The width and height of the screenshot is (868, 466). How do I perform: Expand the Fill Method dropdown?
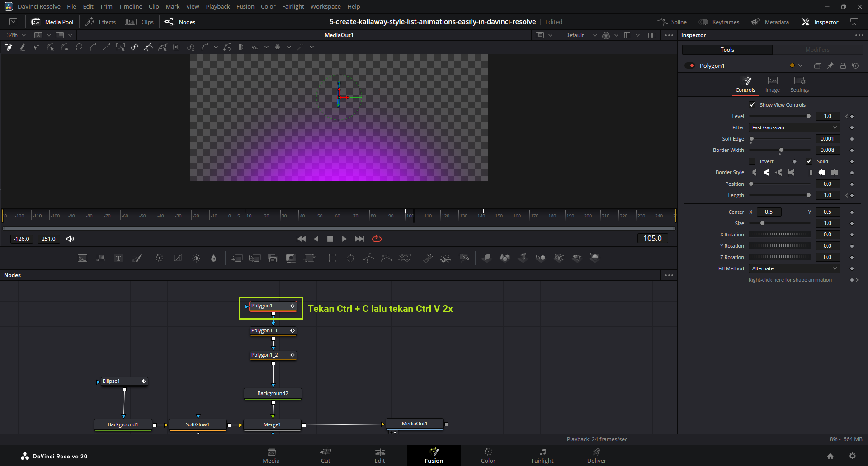point(794,268)
